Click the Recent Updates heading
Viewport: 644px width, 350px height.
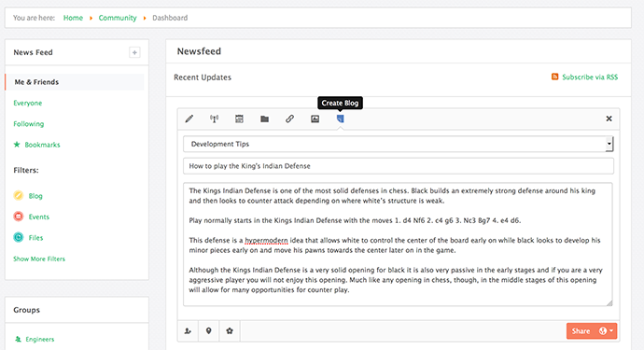pyautogui.click(x=203, y=77)
